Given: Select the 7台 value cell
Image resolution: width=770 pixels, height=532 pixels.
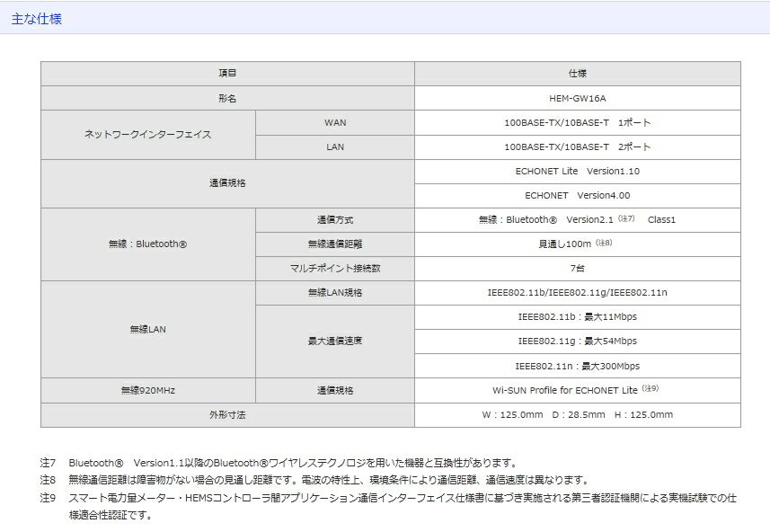Looking at the screenshot, I should coord(577,268).
